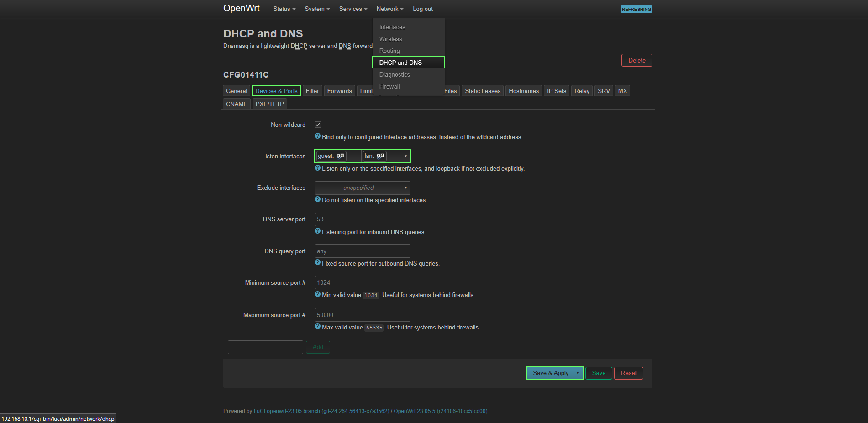
Task: Switch to the Forwards tab
Action: tap(340, 91)
